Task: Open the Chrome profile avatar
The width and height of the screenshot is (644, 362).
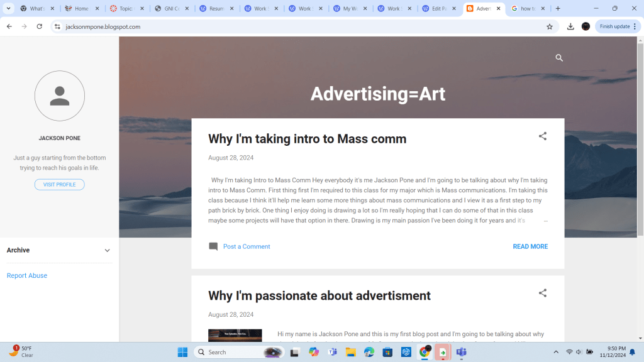Action: pos(586,26)
